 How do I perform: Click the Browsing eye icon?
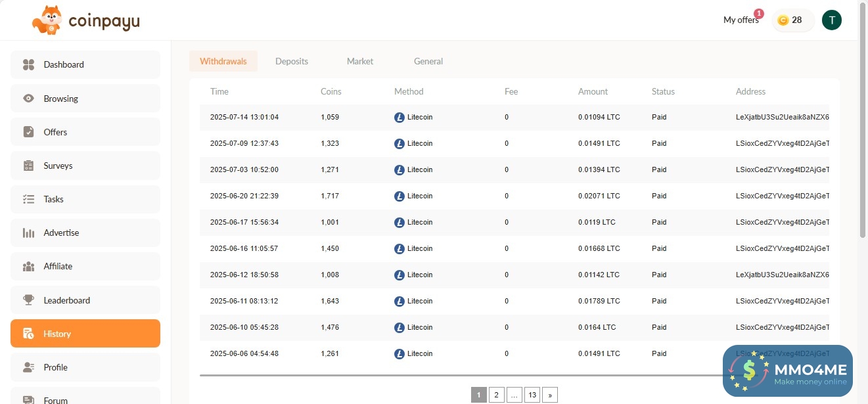(x=28, y=99)
